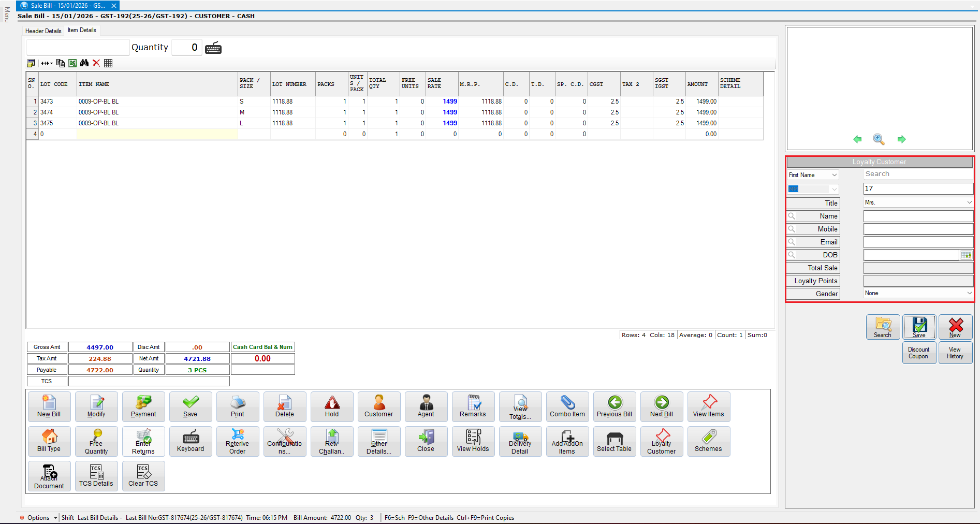Click the Discount Coupon button
Viewport: 980px width, 524px height.
918,353
